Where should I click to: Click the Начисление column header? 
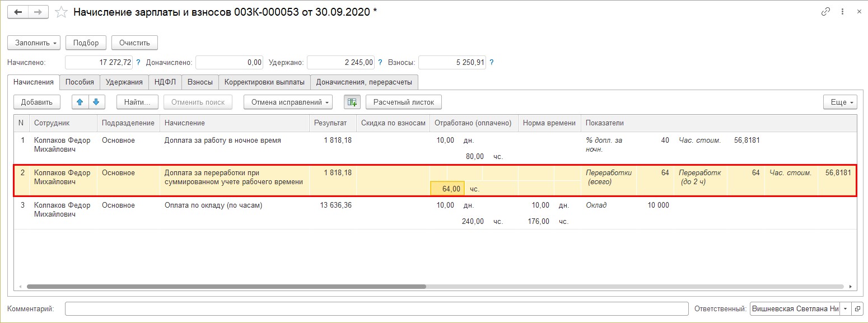[234, 123]
